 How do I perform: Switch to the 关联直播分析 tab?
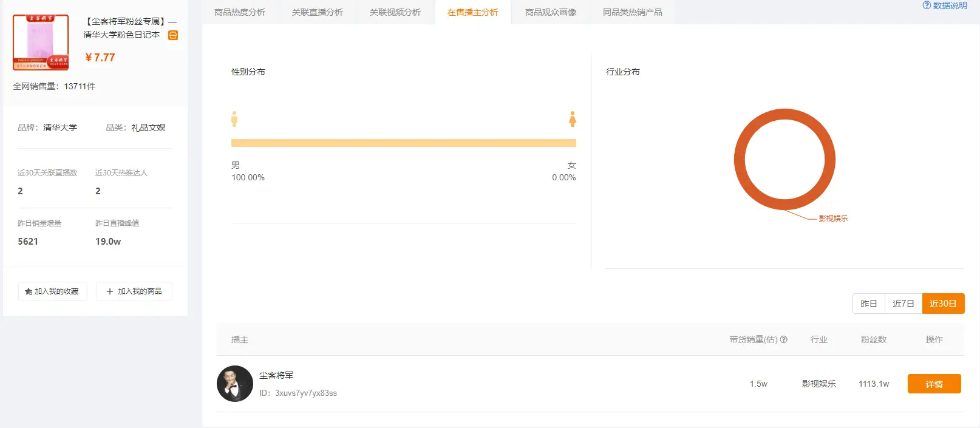coord(318,12)
